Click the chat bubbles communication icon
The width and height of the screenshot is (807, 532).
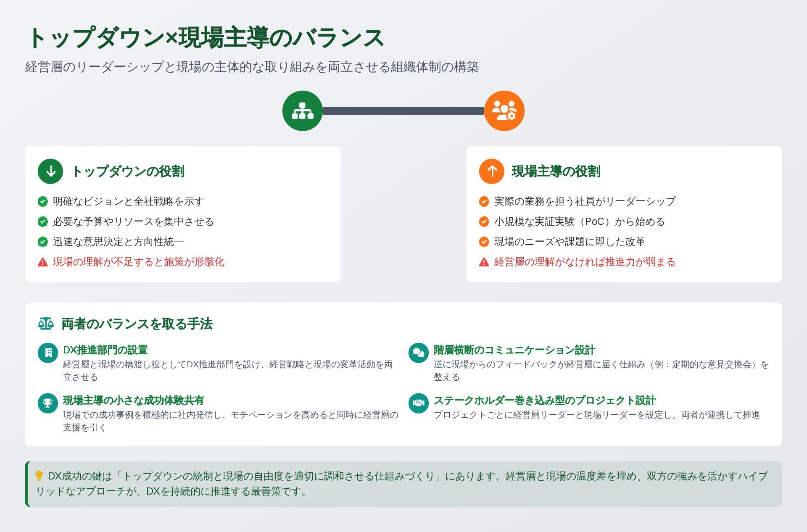[418, 353]
